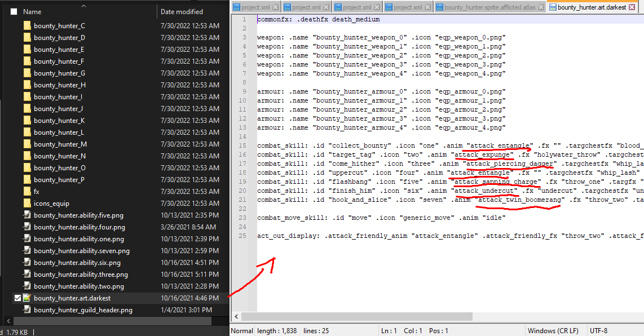
Task: Click the bounty_hunter.ability.seven.png file icon
Action: click(x=27, y=251)
